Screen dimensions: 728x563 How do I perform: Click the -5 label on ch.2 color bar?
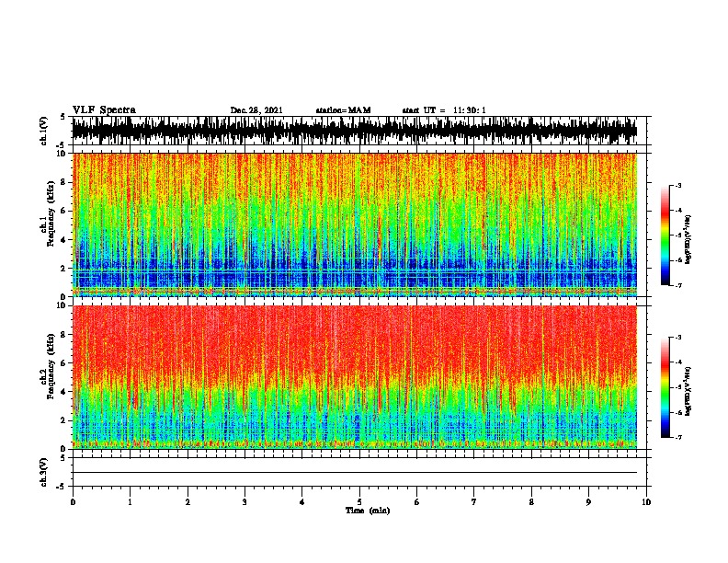(677, 387)
